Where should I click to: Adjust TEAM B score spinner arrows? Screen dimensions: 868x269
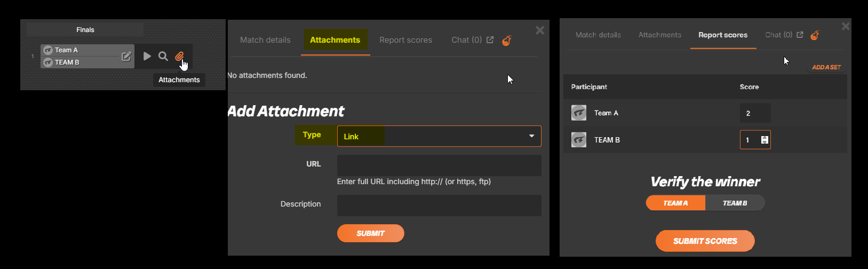pyautogui.click(x=765, y=140)
